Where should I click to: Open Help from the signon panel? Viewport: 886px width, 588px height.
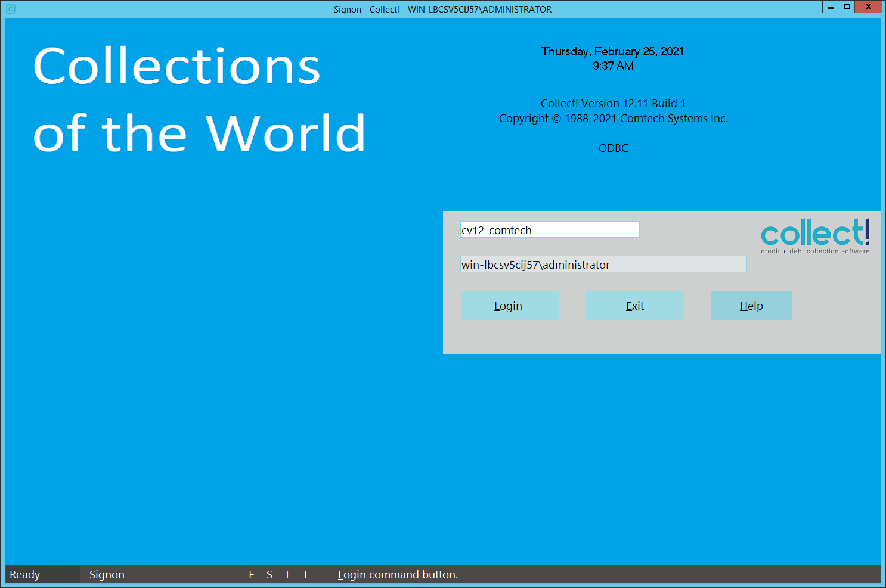pos(751,306)
